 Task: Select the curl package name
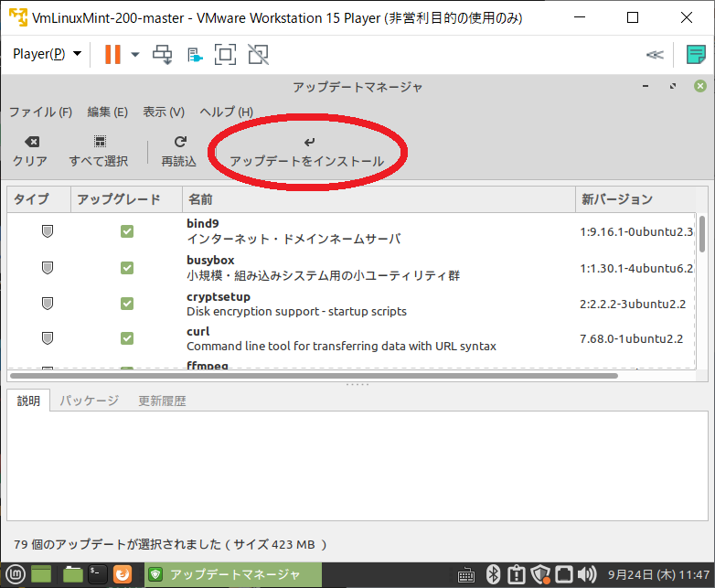coord(197,331)
